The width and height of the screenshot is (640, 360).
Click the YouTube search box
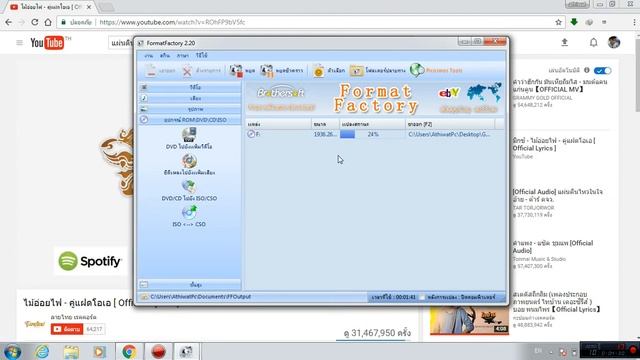click(x=121, y=42)
